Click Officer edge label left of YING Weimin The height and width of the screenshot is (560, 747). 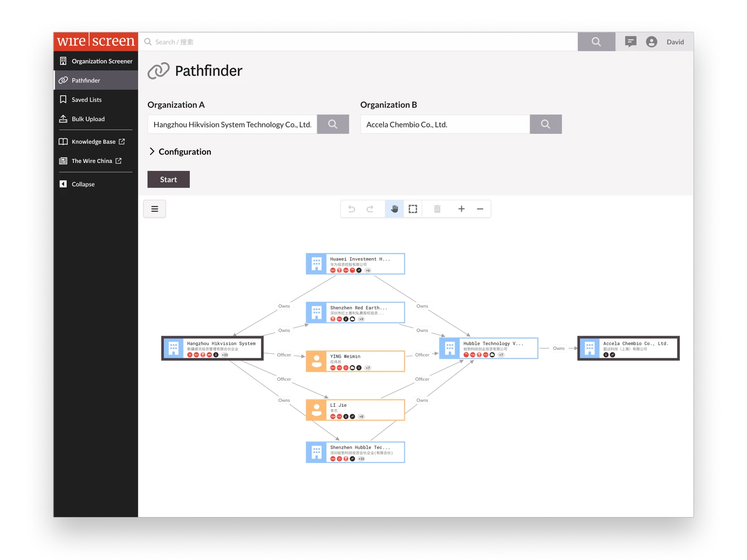(x=284, y=355)
